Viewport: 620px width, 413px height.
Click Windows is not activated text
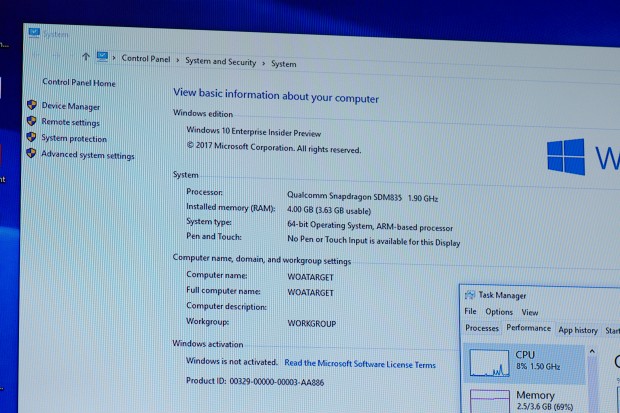[232, 361]
